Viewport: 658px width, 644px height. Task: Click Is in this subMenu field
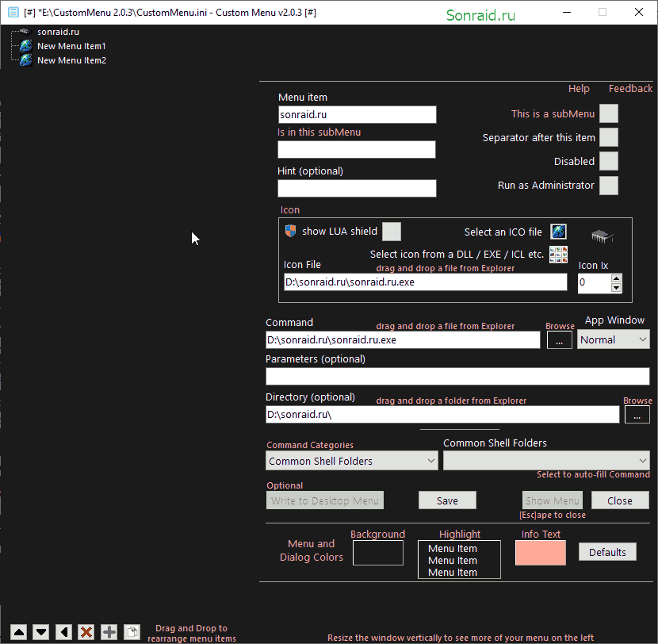tap(357, 149)
